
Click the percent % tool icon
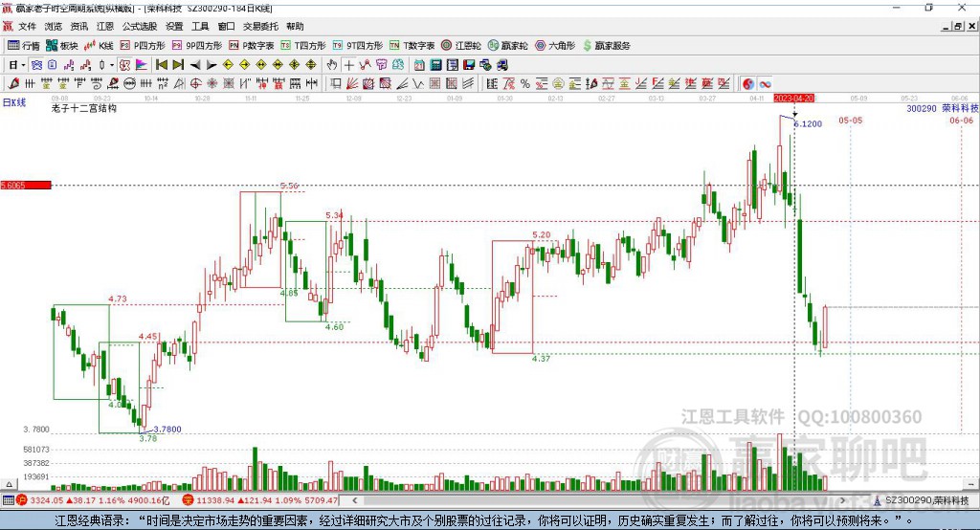coord(525,84)
